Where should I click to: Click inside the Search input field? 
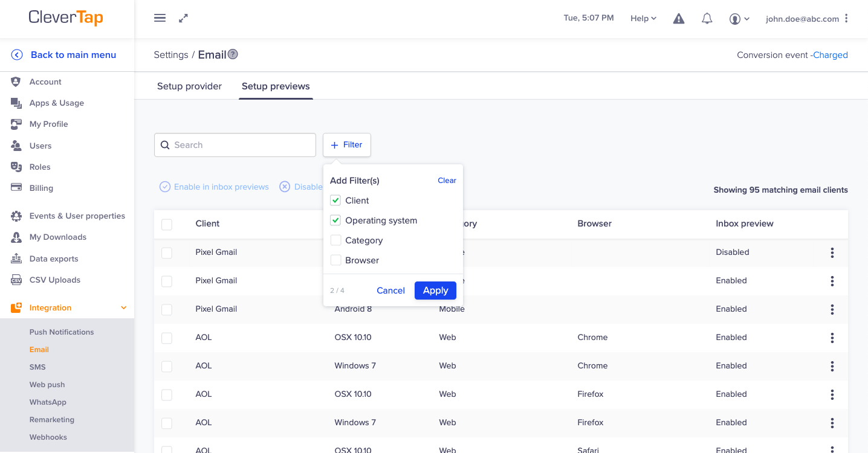click(235, 145)
